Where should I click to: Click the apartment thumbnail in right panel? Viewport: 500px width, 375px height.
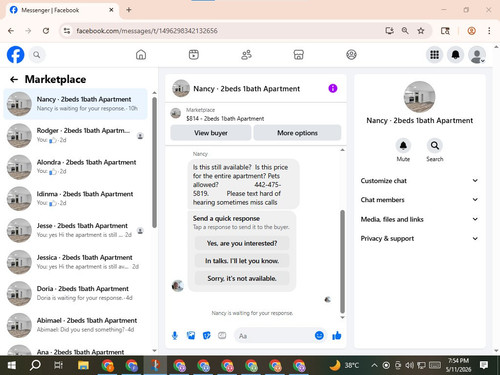420,97
